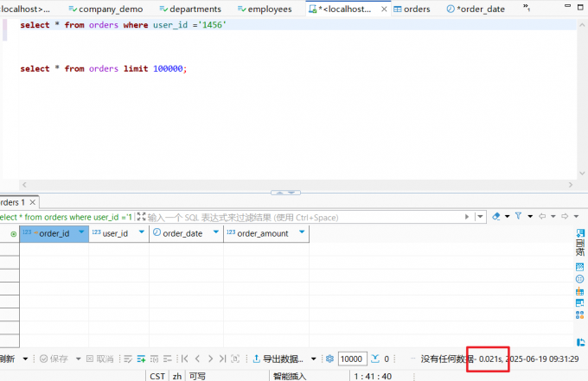The width and height of the screenshot is (588, 381).
Task: Open result set settings gear icon
Action: pyautogui.click(x=329, y=359)
